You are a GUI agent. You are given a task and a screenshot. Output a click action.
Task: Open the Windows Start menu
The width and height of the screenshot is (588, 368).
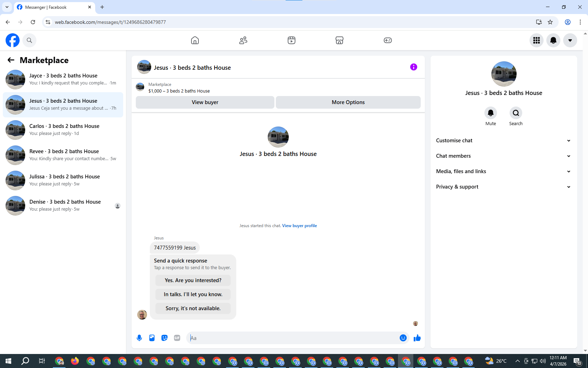8,361
